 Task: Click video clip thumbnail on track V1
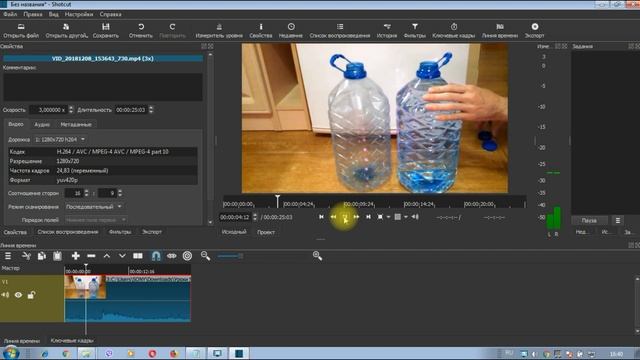click(85, 287)
